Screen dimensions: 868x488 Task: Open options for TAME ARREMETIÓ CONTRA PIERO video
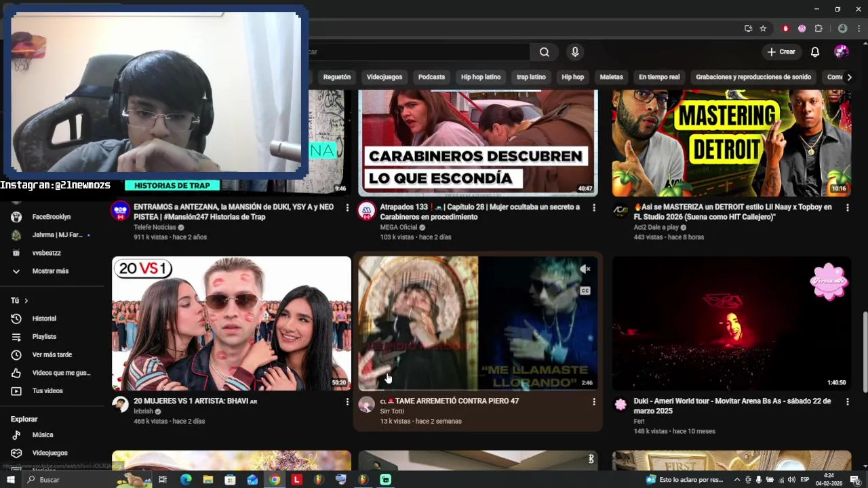point(593,401)
